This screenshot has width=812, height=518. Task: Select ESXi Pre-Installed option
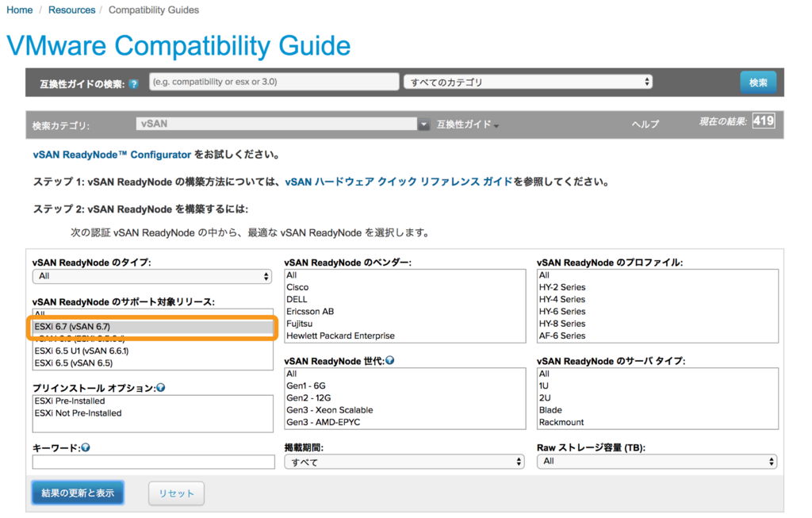click(x=153, y=401)
